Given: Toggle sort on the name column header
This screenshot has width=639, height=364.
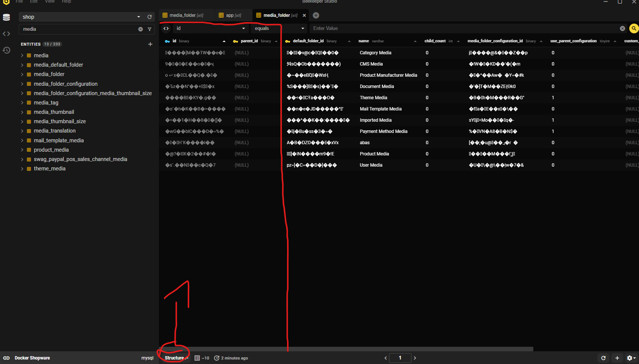Looking at the screenshot, I should (x=415, y=41).
